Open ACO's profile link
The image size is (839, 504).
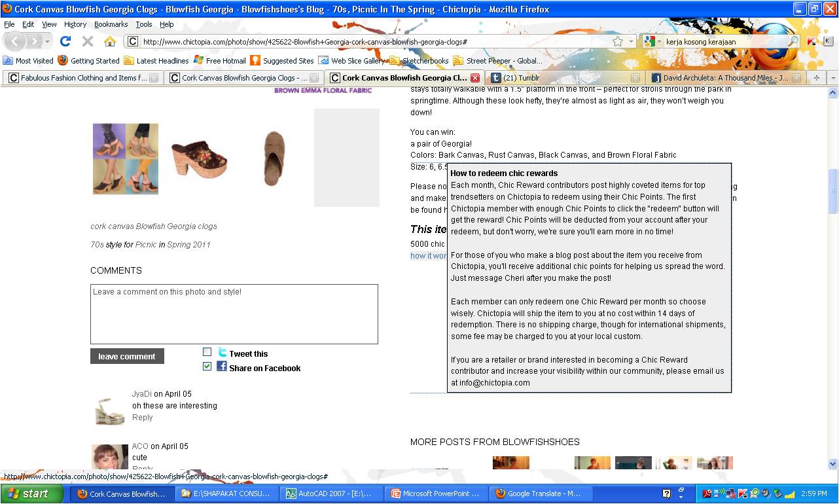pos(140,446)
